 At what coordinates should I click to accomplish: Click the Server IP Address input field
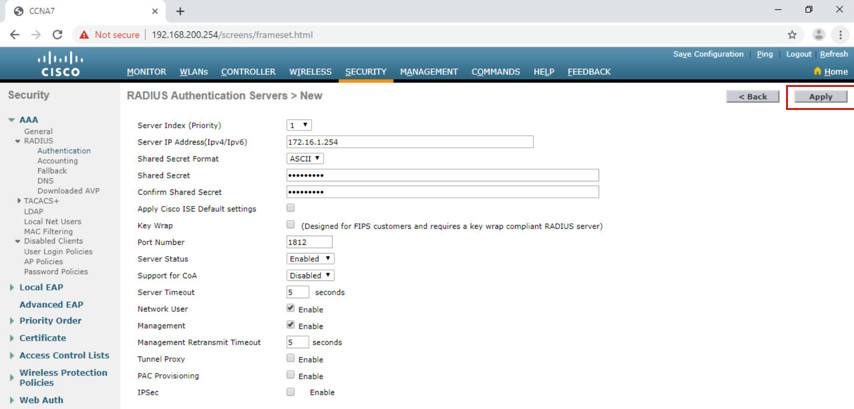(x=410, y=142)
